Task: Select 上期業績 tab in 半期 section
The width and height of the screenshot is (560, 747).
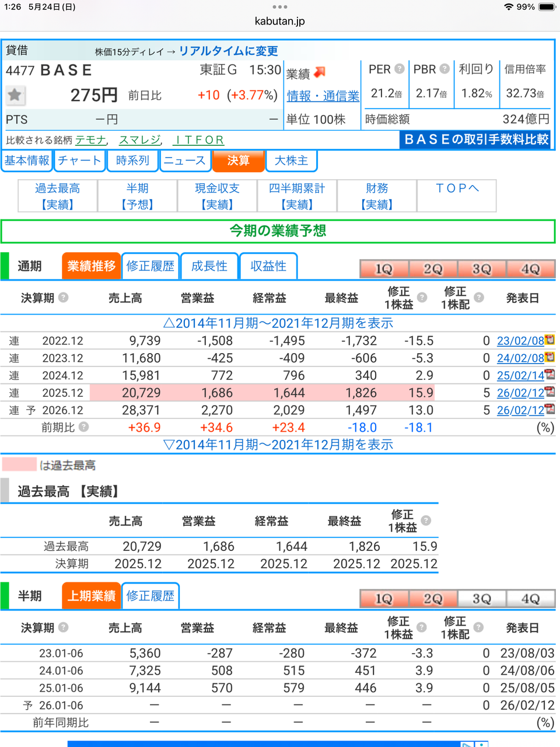Action: (x=91, y=596)
